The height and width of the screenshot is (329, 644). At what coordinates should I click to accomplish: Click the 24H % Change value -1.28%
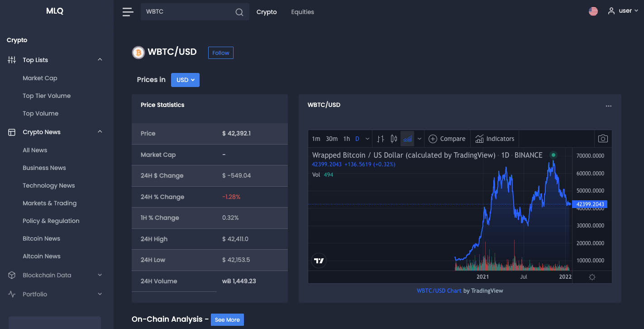pos(231,197)
